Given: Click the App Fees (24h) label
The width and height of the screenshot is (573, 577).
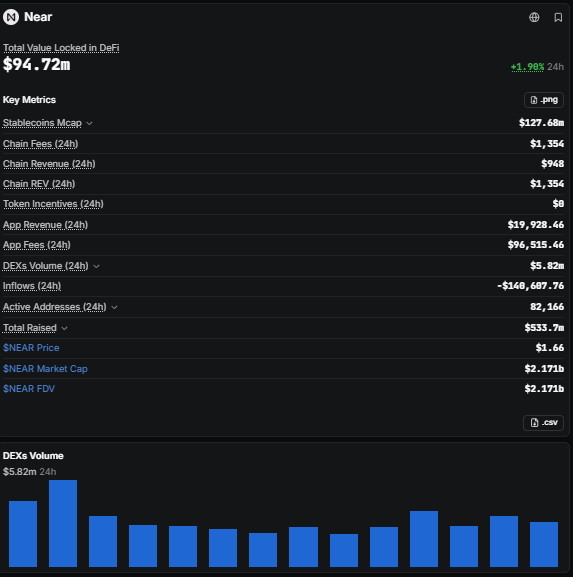Looking at the screenshot, I should (37, 245).
